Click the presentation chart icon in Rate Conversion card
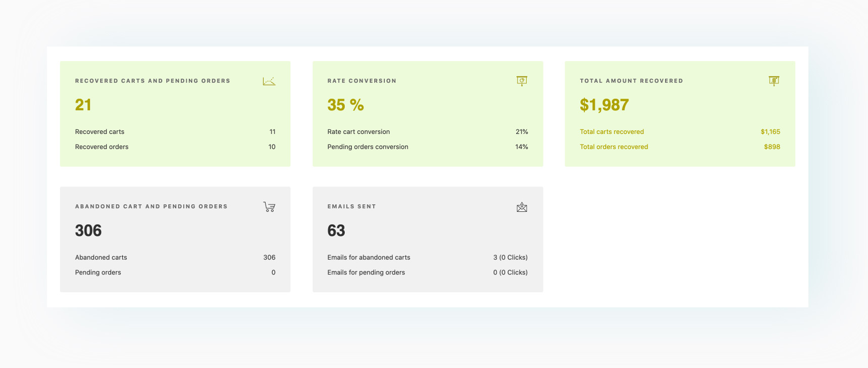 522,81
